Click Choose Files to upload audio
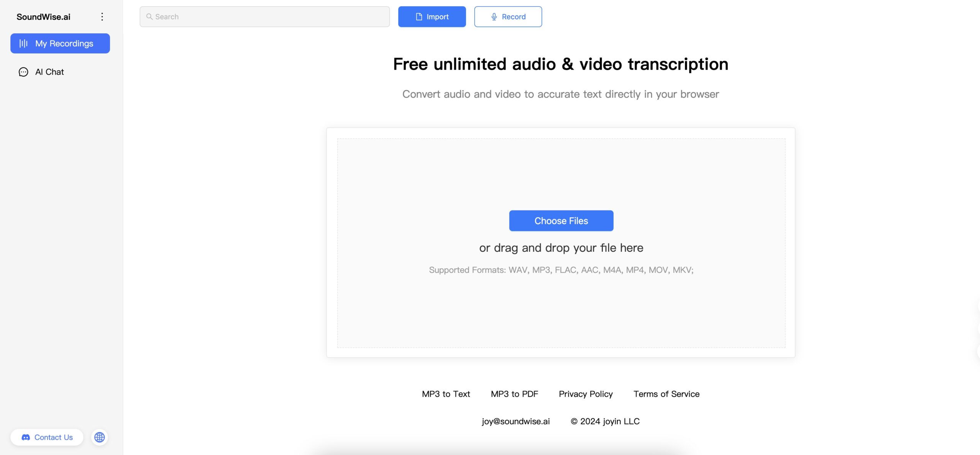The image size is (980, 455). click(x=561, y=220)
